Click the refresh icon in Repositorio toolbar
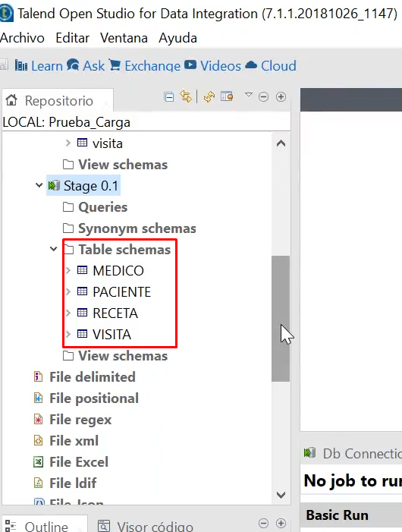 tap(209, 97)
